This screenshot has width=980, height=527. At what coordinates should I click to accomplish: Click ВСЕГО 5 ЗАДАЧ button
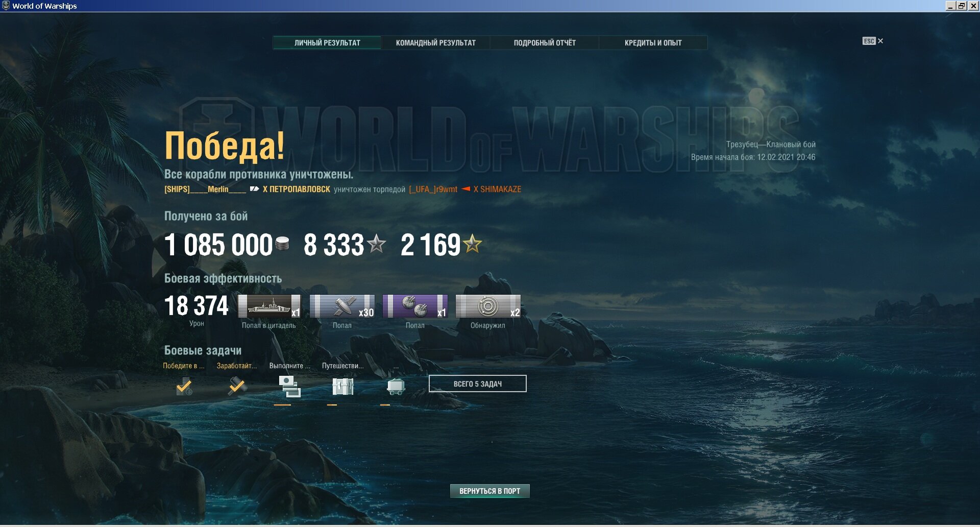pyautogui.click(x=477, y=384)
